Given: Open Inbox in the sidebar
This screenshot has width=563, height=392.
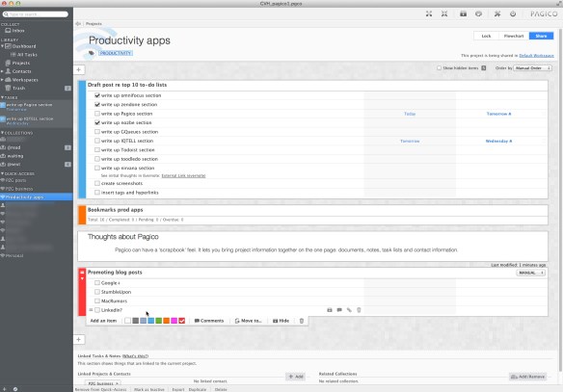Looking at the screenshot, I should (14, 31).
